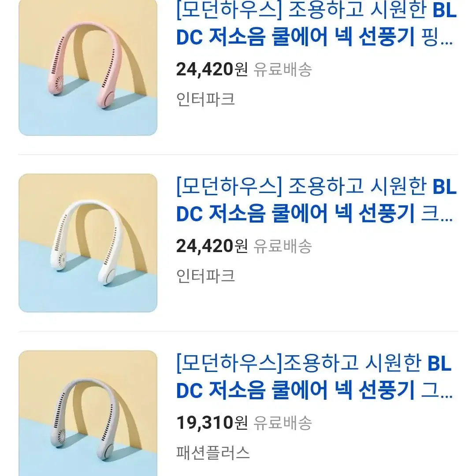Open the title link ending in 크…
Image resolution: width=476 pixels, height=476 pixels.
316,200
